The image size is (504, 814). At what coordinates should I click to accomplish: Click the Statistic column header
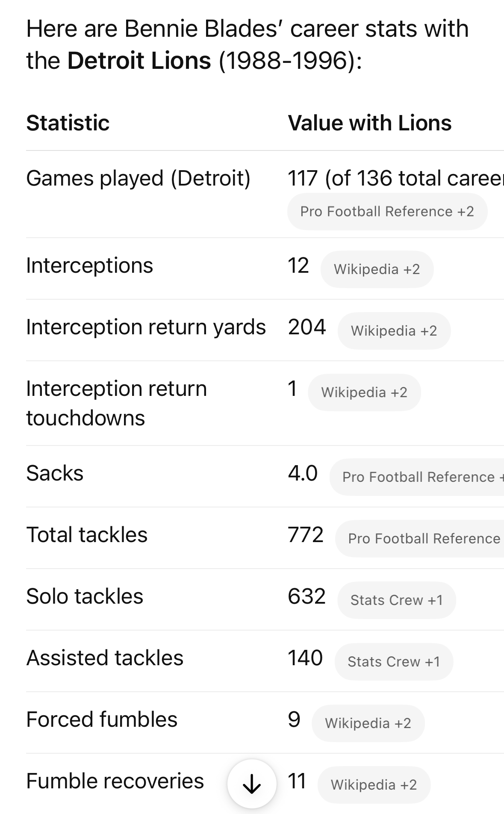[68, 123]
